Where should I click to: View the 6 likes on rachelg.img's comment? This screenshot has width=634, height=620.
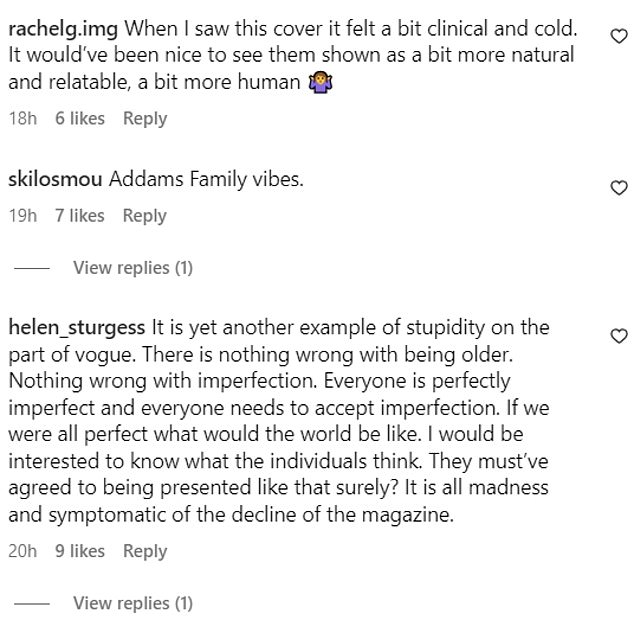click(80, 118)
